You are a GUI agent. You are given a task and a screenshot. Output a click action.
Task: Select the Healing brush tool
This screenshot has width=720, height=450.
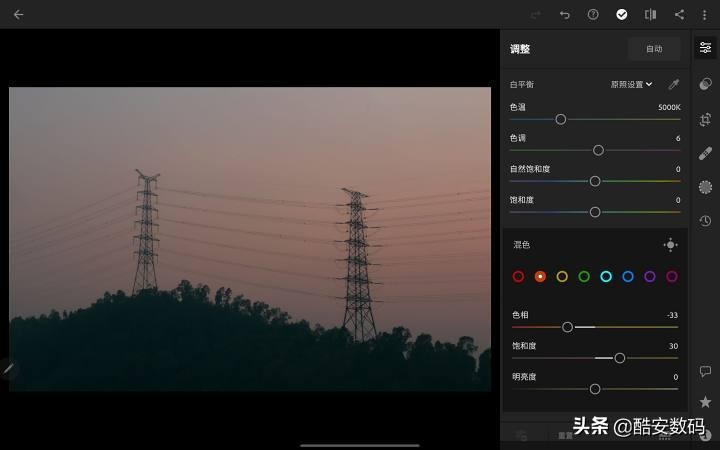(705, 153)
